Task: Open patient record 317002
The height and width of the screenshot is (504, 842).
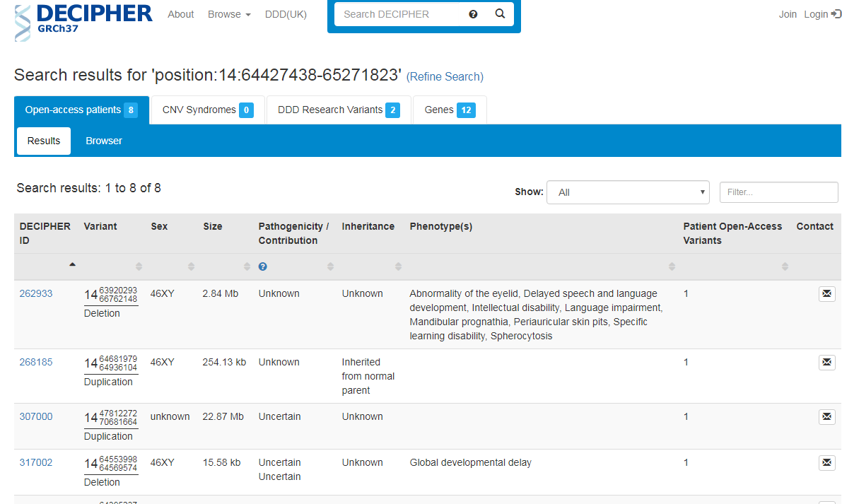Action: pos(36,463)
